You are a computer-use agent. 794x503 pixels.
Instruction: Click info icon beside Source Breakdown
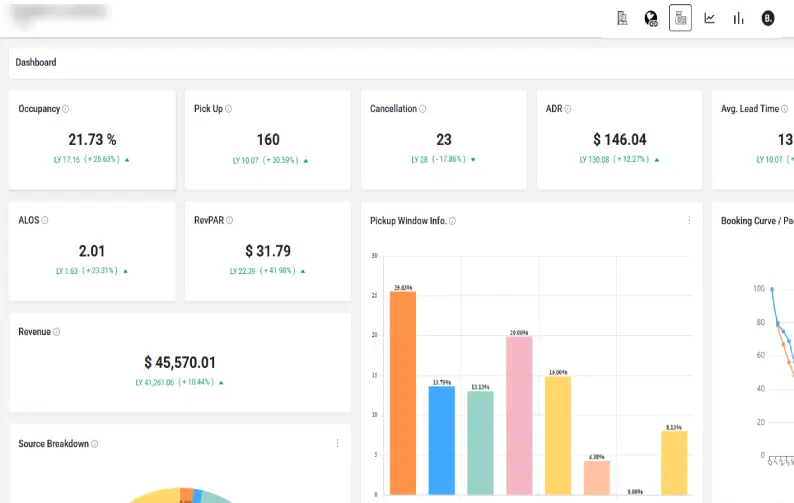(x=95, y=444)
